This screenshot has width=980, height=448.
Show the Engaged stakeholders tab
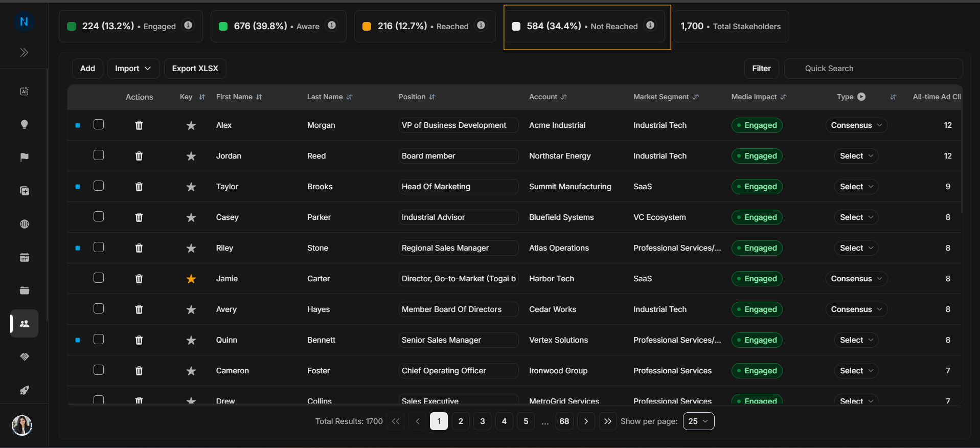pos(131,26)
